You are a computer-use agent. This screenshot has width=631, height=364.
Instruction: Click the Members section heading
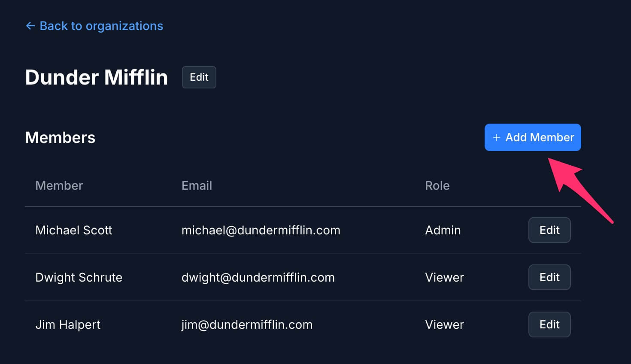tap(60, 137)
